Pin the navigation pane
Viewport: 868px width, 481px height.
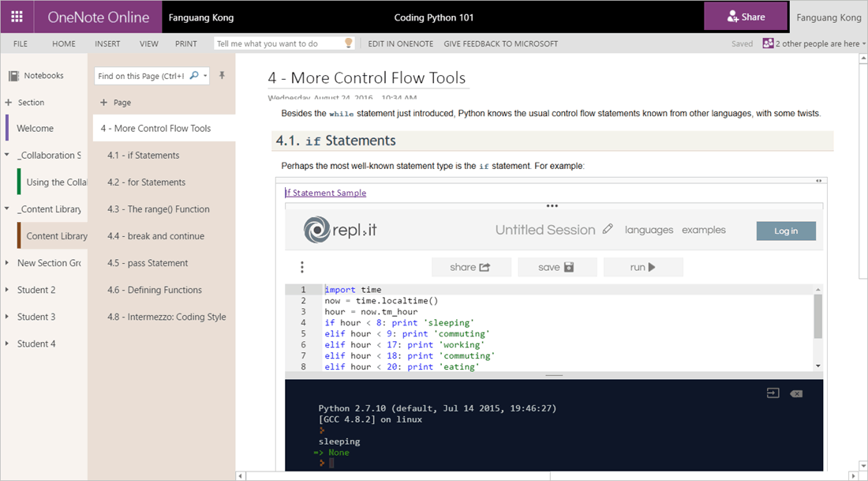[x=222, y=75]
